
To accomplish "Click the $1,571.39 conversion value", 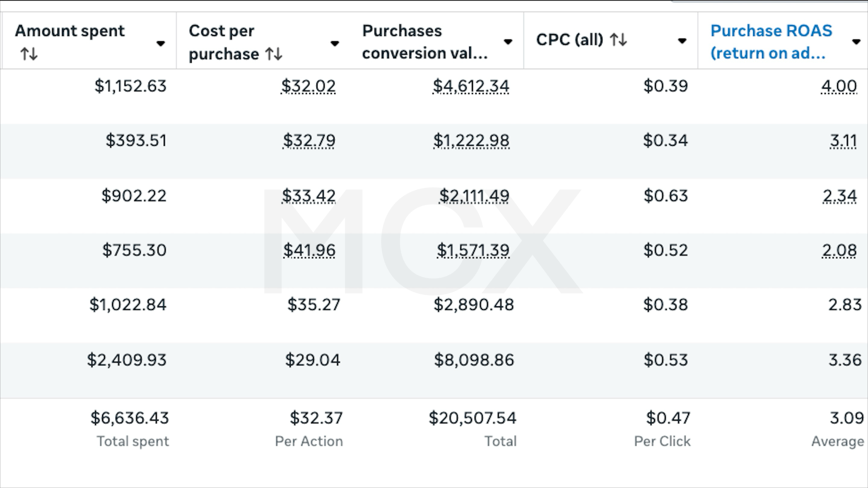I will (x=473, y=250).
